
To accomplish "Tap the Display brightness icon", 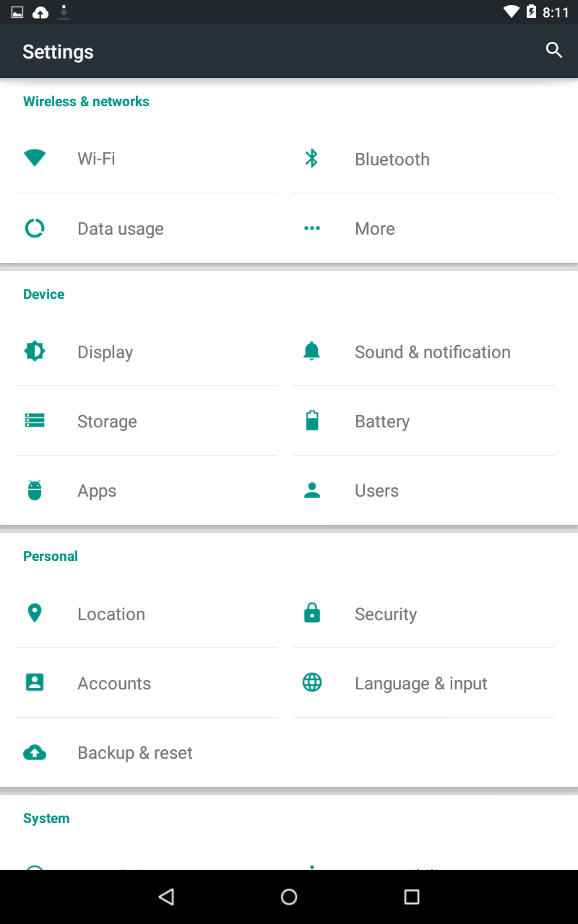I will click(x=35, y=352).
